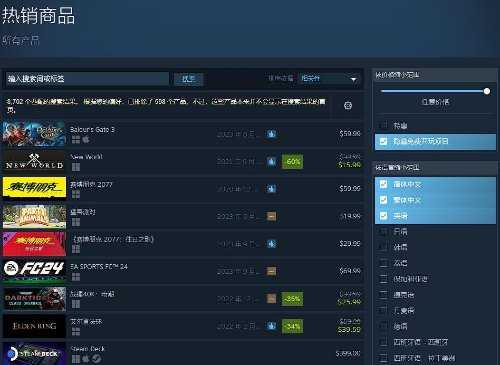Click the FC24 cover thumbnail
This screenshot has width=500, height=365.
pyautogui.click(x=34, y=271)
